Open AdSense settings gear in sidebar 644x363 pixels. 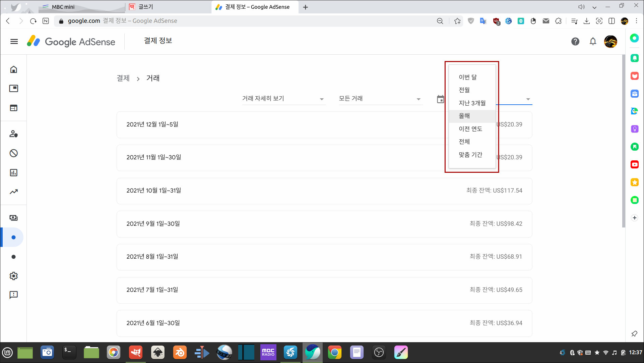[13, 276]
